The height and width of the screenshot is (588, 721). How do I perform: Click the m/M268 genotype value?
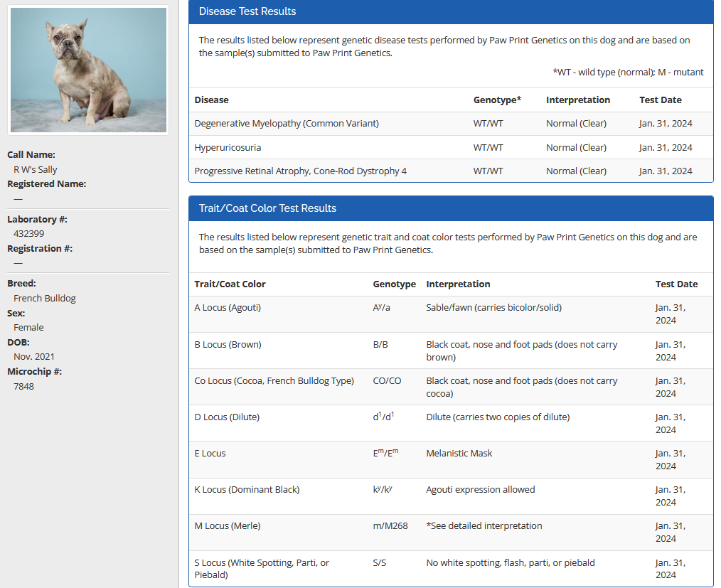click(x=390, y=526)
